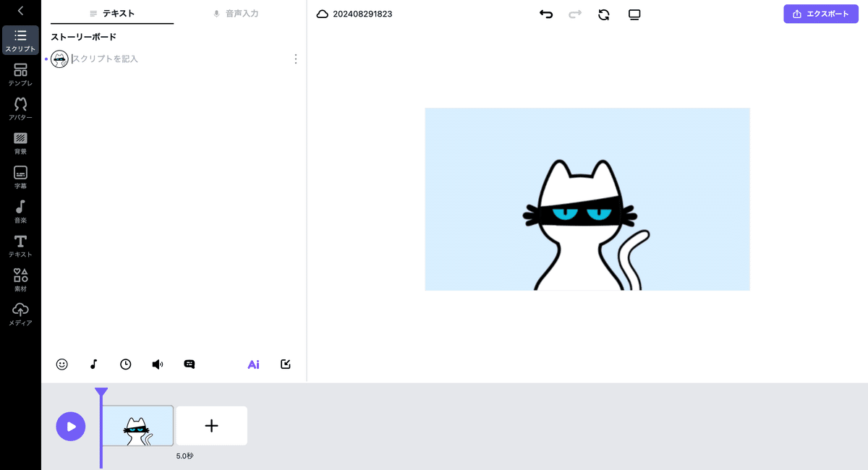
Task: Click the speaker volume icon
Action: (158, 364)
